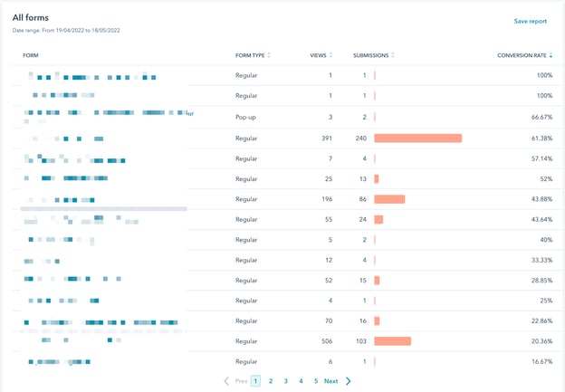Click the Prev pagination link

242,381
